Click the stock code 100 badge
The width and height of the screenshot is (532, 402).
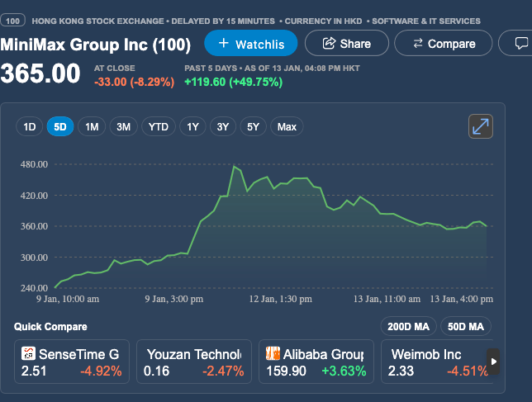pos(14,21)
